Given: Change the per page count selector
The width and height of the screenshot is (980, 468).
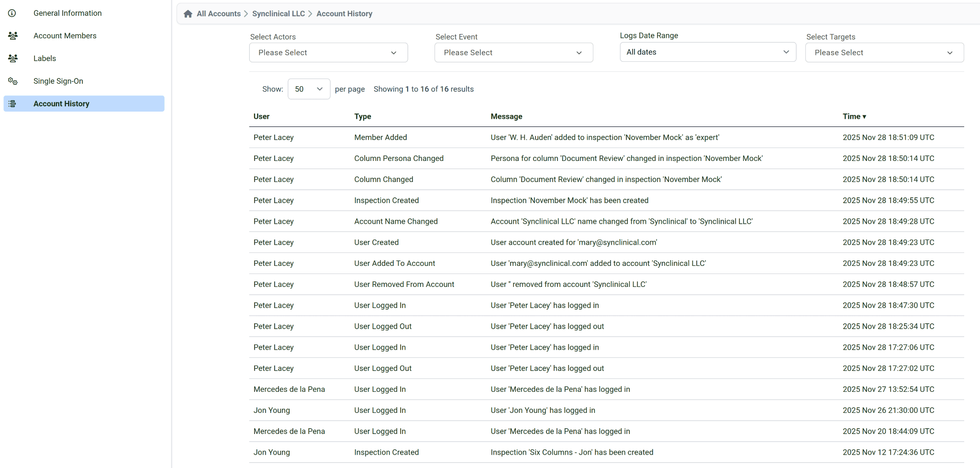Looking at the screenshot, I should pos(309,89).
